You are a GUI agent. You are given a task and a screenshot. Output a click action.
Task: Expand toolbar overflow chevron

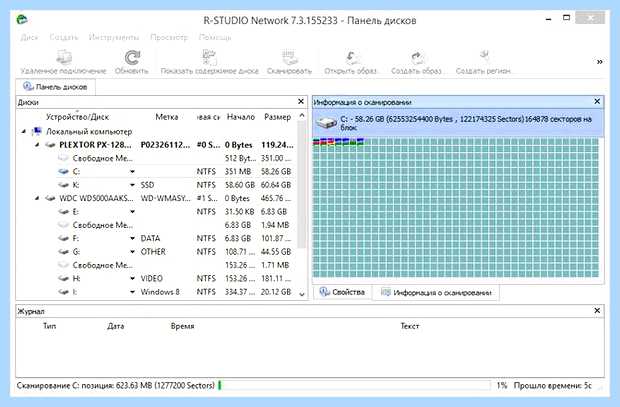[600, 62]
